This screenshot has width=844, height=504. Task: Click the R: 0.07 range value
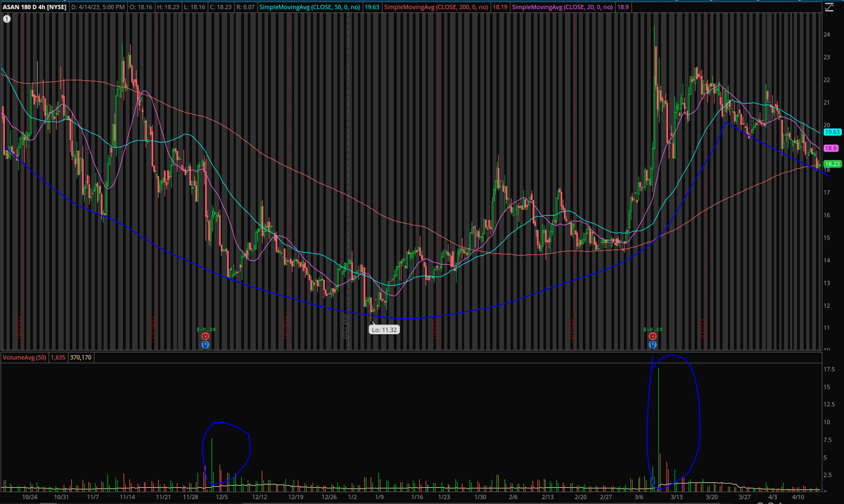(x=244, y=6)
